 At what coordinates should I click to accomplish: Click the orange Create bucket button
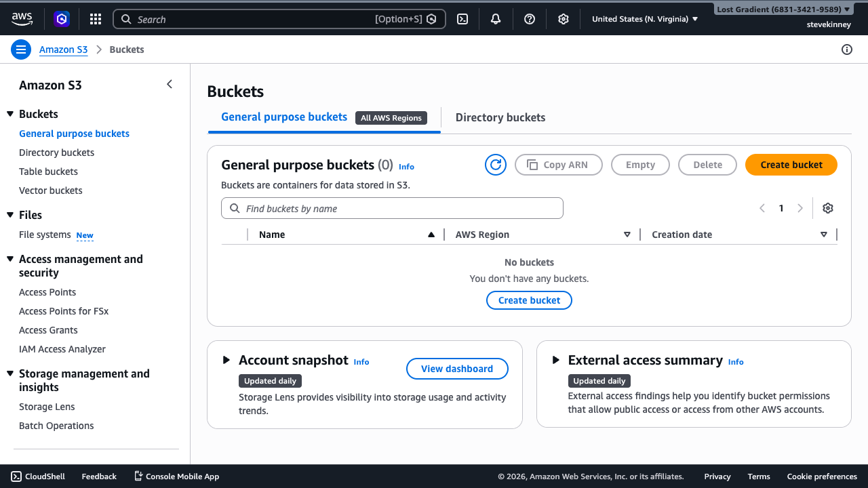coord(791,165)
